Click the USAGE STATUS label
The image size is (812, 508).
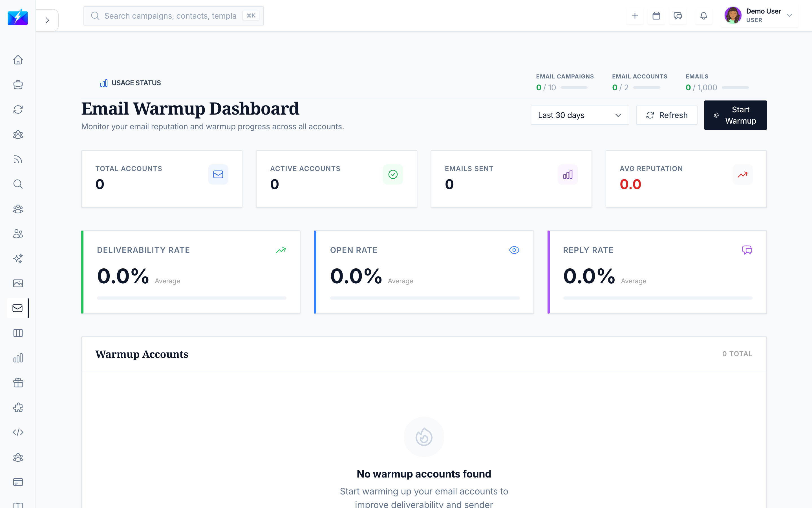136,83
